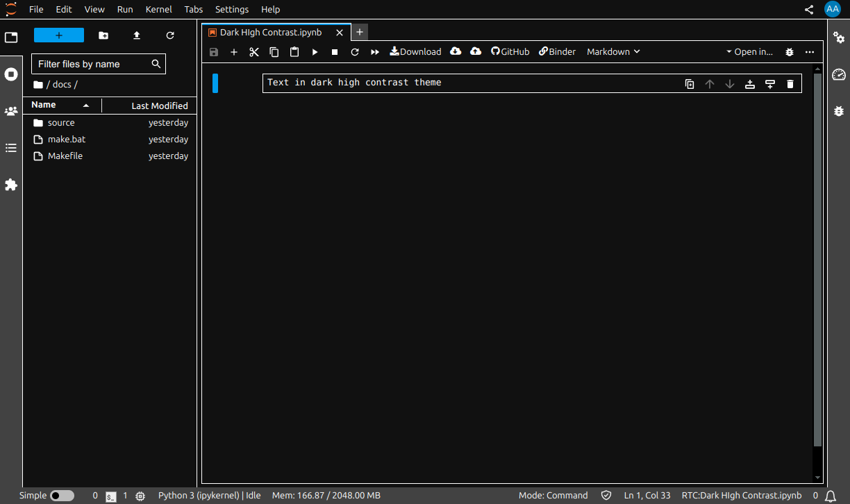Create a new folder

103,35
